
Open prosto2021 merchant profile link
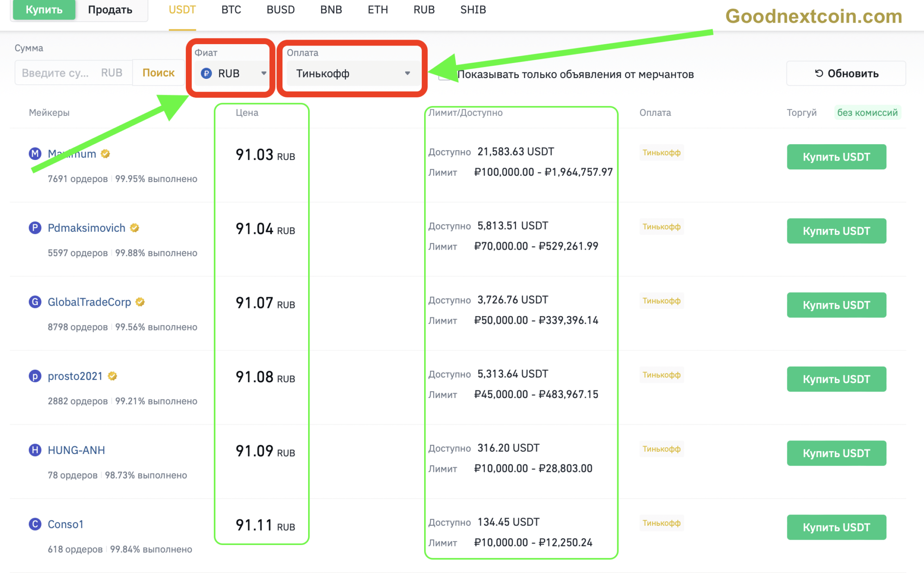click(x=75, y=376)
